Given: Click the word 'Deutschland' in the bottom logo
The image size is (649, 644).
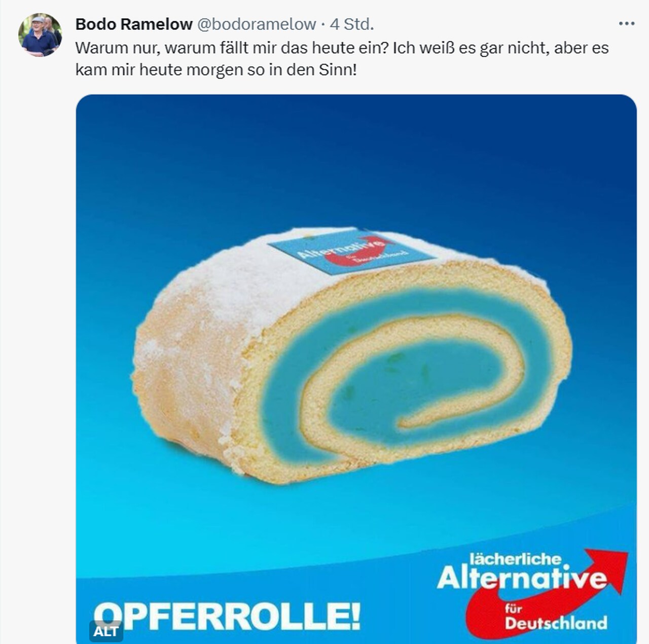Looking at the screenshot, I should pyautogui.click(x=556, y=623).
